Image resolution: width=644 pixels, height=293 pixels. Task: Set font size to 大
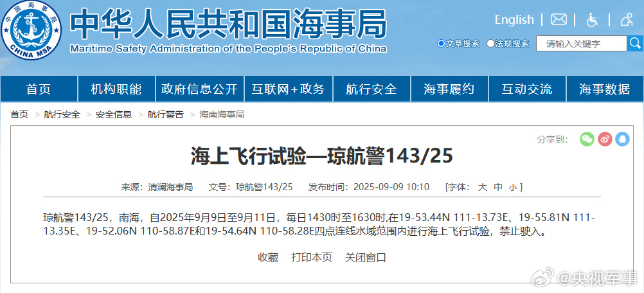pos(482,187)
